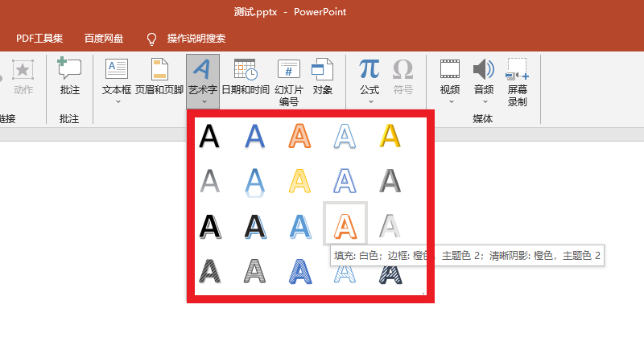Pick the gold fill WordArt in top-right
Image resolution: width=644 pixels, height=362 pixels.
(x=390, y=135)
